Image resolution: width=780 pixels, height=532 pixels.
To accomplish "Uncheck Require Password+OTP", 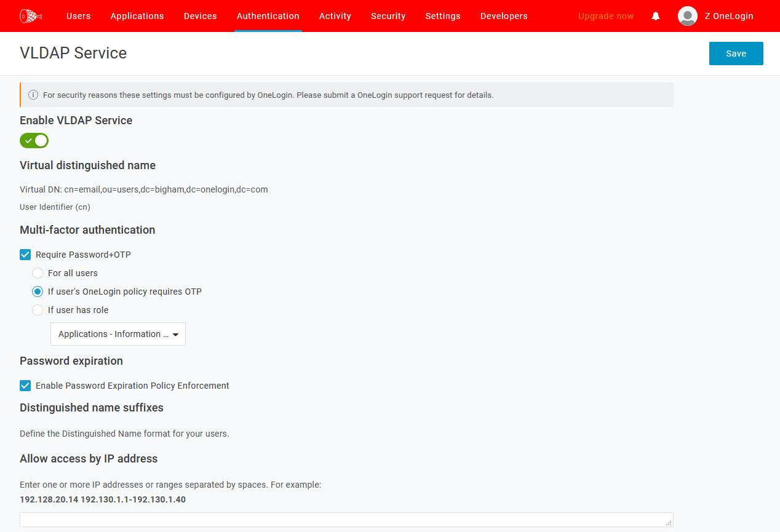I will [25, 254].
